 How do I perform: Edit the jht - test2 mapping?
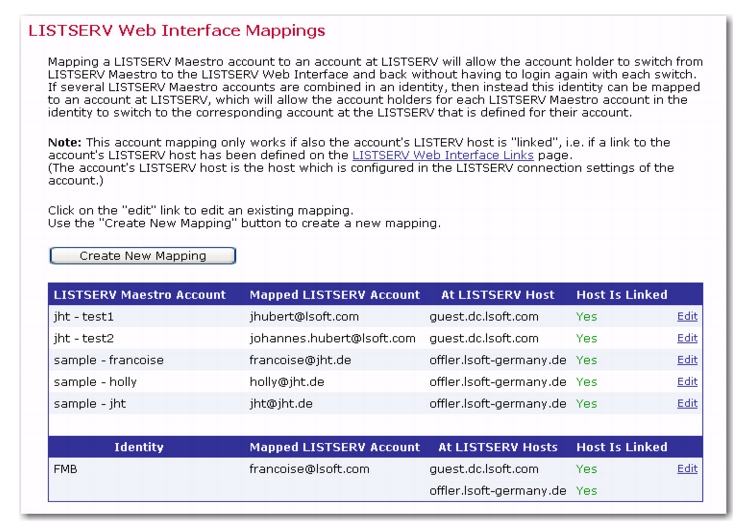pyautogui.click(x=687, y=338)
